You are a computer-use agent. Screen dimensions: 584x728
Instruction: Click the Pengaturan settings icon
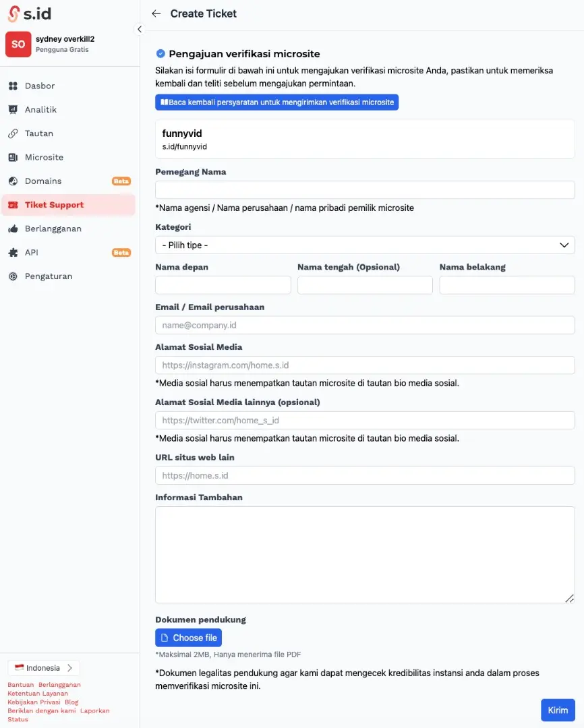click(13, 276)
